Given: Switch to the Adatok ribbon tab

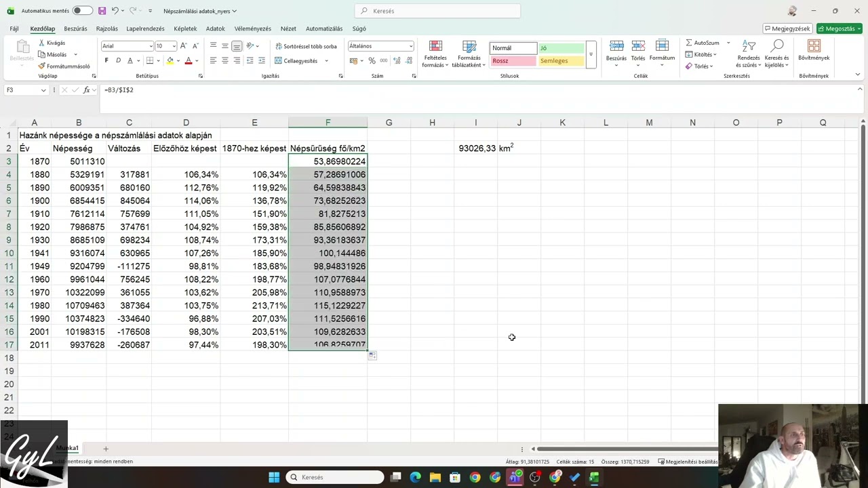Looking at the screenshot, I should pos(216,28).
